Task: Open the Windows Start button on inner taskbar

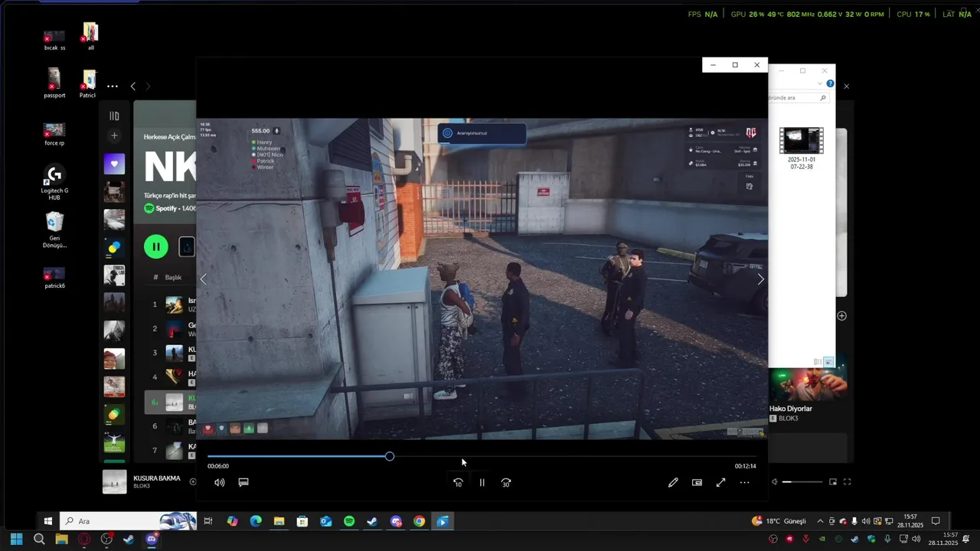Action: tap(47, 521)
